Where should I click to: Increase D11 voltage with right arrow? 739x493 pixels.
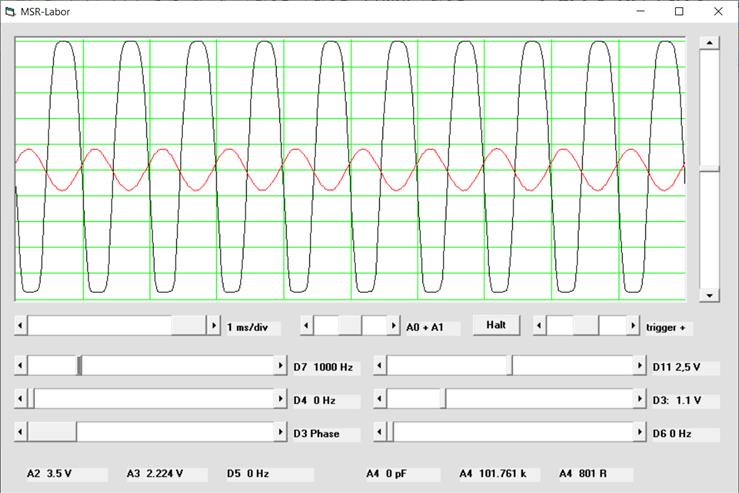click(639, 366)
